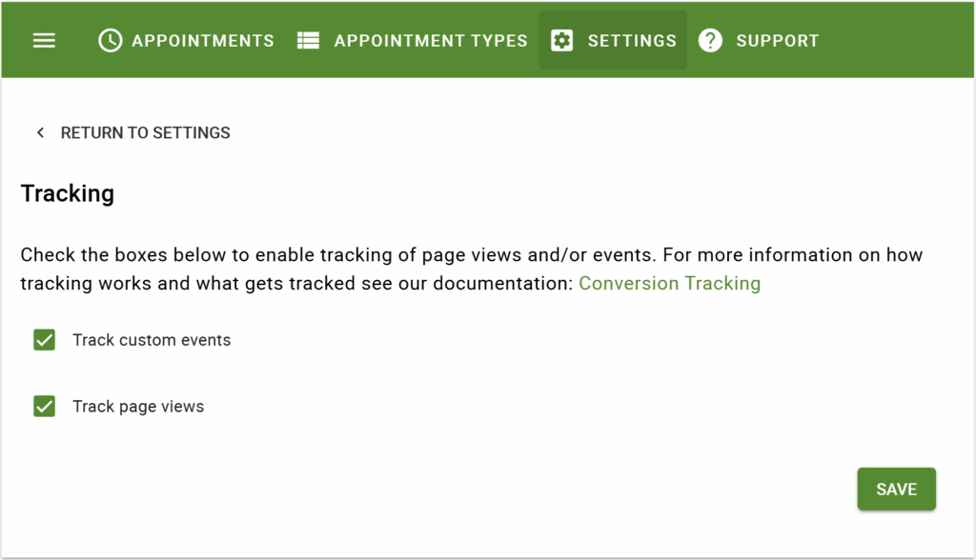Select the checkmark inside Track page views box

(44, 406)
